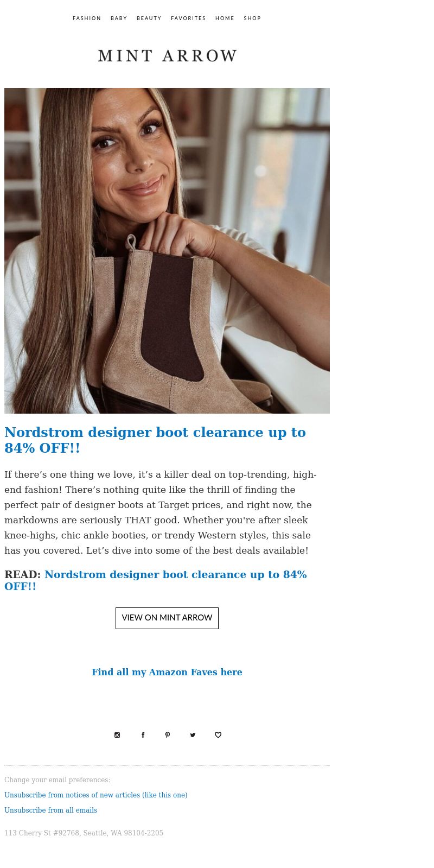Follow the READ article link

[156, 580]
